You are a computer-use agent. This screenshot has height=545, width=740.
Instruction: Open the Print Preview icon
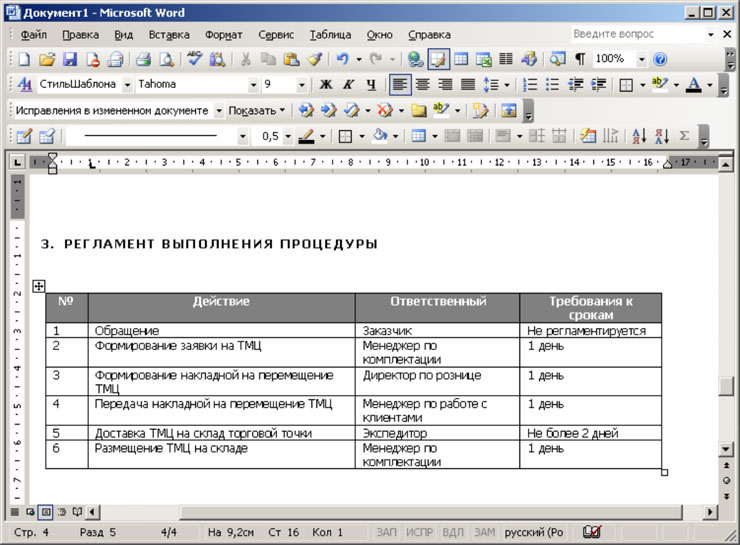166,60
